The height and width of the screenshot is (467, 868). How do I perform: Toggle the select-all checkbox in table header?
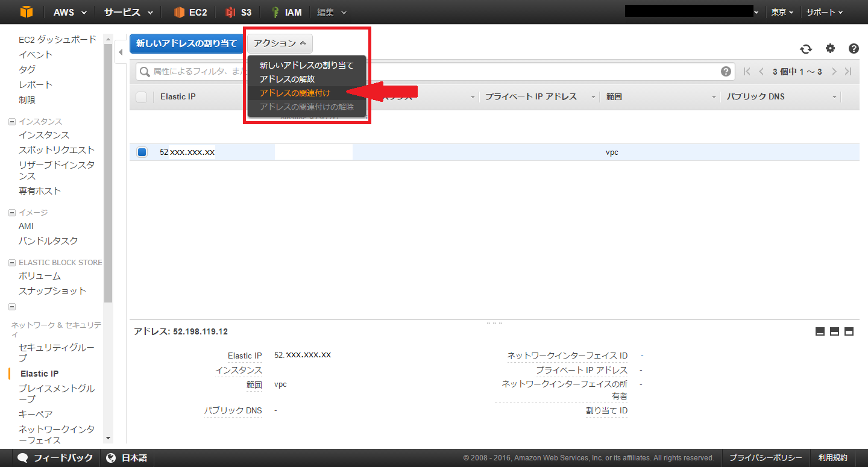point(142,97)
